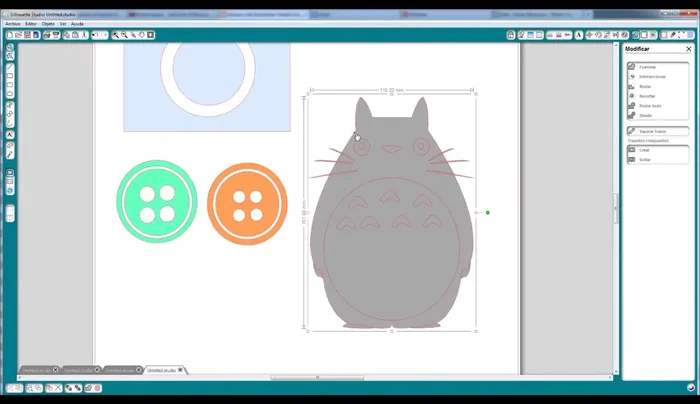Open the Objeto menu

click(x=48, y=23)
